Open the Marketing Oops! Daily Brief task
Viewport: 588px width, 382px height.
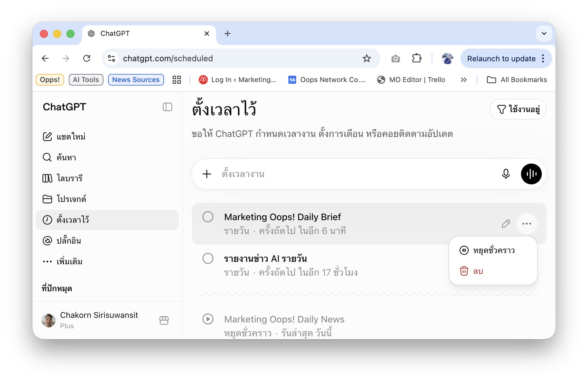[x=369, y=224]
